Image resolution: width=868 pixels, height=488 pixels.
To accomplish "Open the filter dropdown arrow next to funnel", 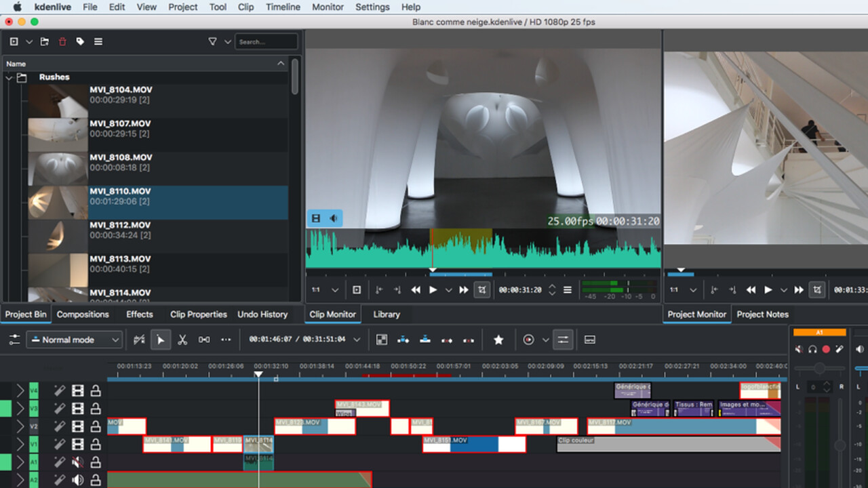I will [228, 42].
